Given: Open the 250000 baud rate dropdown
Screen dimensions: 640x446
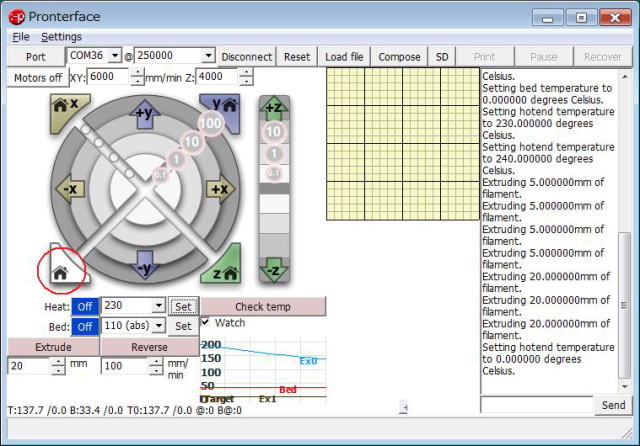Looking at the screenshot, I should [208, 55].
